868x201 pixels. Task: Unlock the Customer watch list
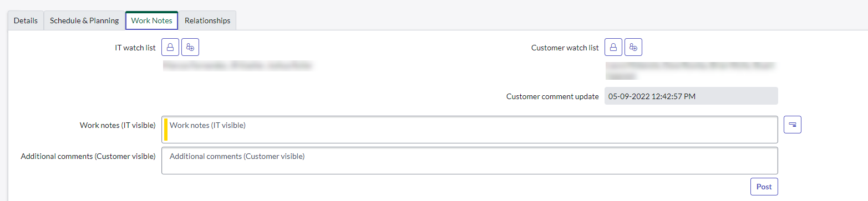(x=613, y=48)
